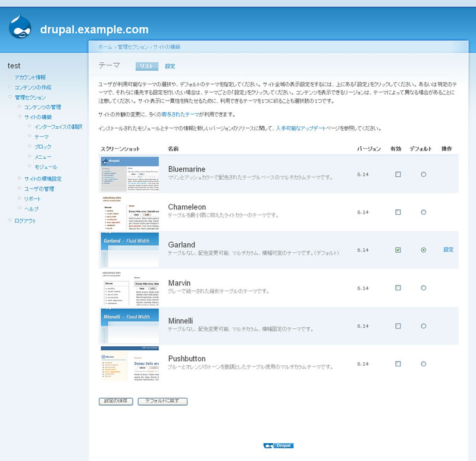Image resolution: width=476 pixels, height=461 pixels.
Task: Open サイトの環境設定 in the sidebar
Action: click(43, 179)
